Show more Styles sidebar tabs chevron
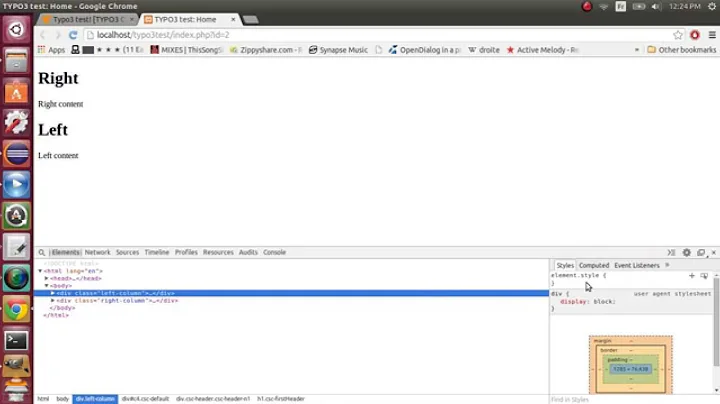 667,265
